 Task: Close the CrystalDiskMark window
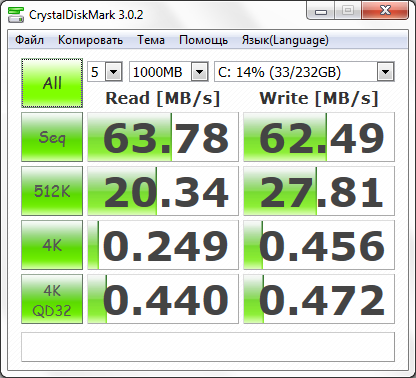click(x=385, y=11)
